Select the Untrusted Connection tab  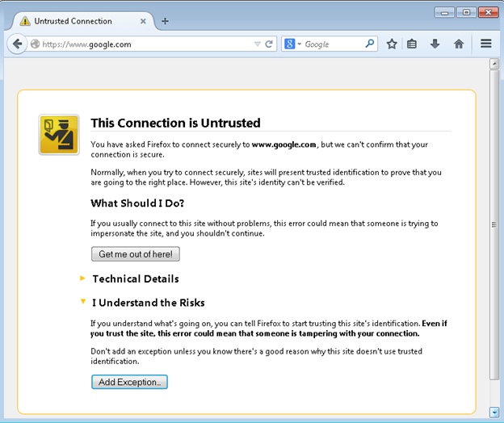[74, 21]
